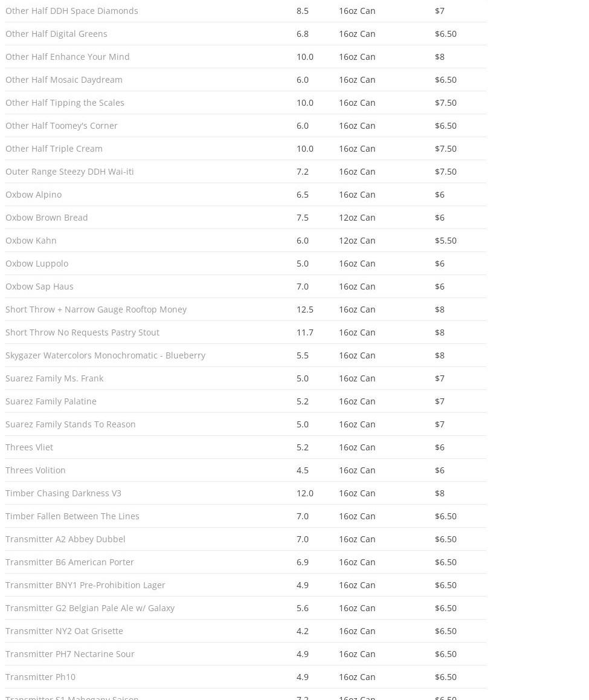This screenshot has width=589, height=700.
Task: Open Suarez Family Palatine entry
Action: pyautogui.click(x=51, y=401)
